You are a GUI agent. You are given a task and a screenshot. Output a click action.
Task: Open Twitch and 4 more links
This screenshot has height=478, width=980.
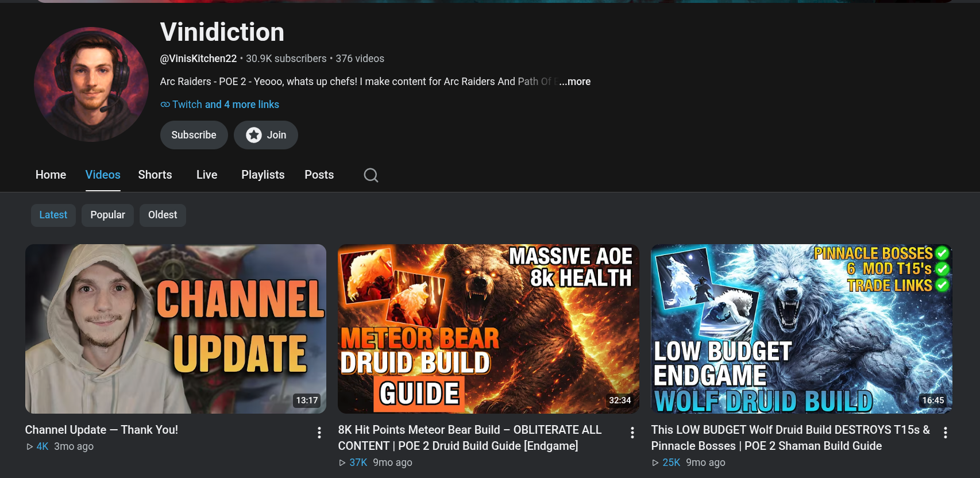[225, 105]
